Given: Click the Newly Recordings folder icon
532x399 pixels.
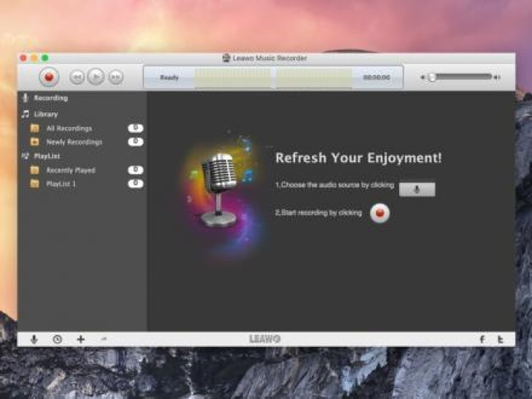Looking at the screenshot, I should (x=34, y=142).
